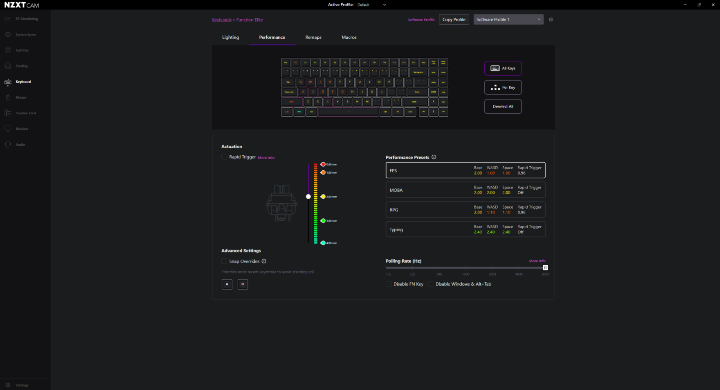The width and height of the screenshot is (720, 390).
Task: Open the Lighting sidebar section icon
Action: point(8,50)
